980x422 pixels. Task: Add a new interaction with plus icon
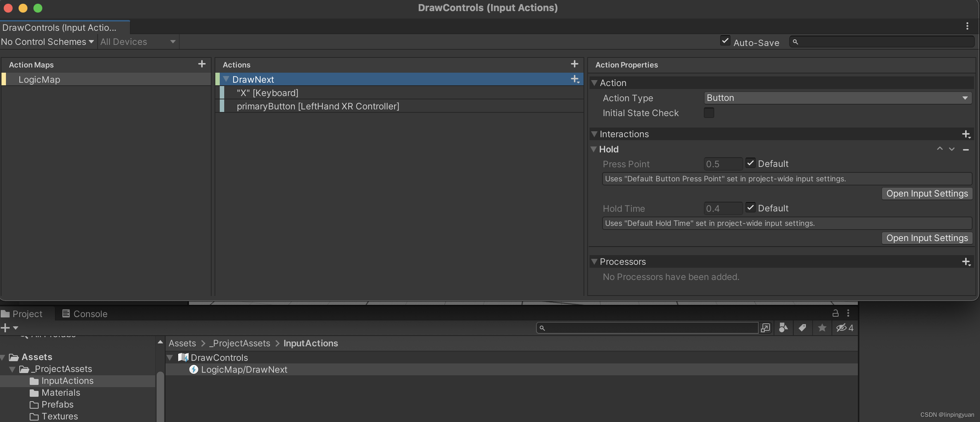[x=966, y=134]
